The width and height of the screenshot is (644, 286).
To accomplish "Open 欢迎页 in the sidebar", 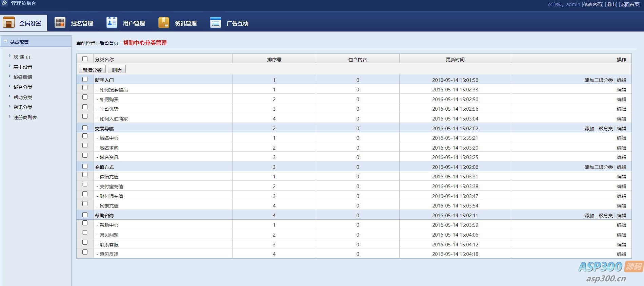I will coord(22,57).
